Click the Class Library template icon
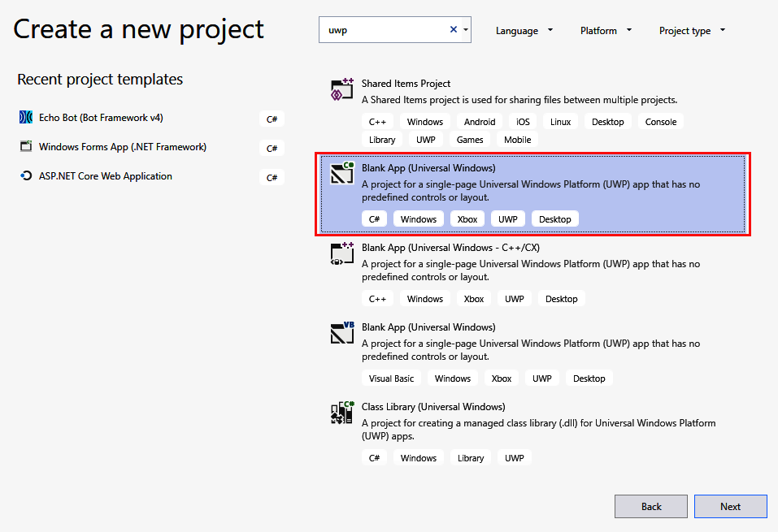 point(342,413)
